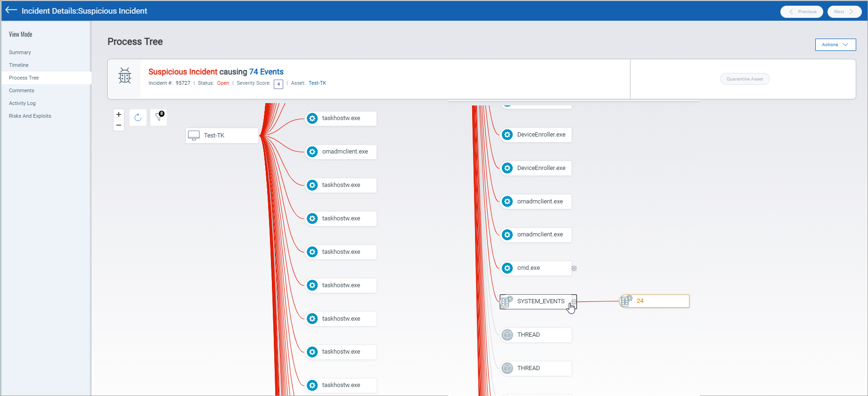
Task: Zoom in with the plus button
Action: click(x=119, y=114)
